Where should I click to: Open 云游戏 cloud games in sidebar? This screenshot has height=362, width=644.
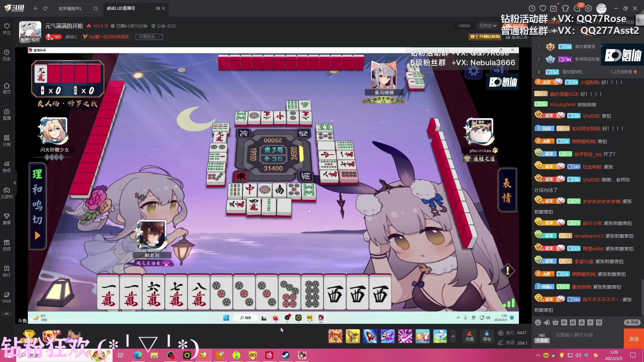(7, 193)
